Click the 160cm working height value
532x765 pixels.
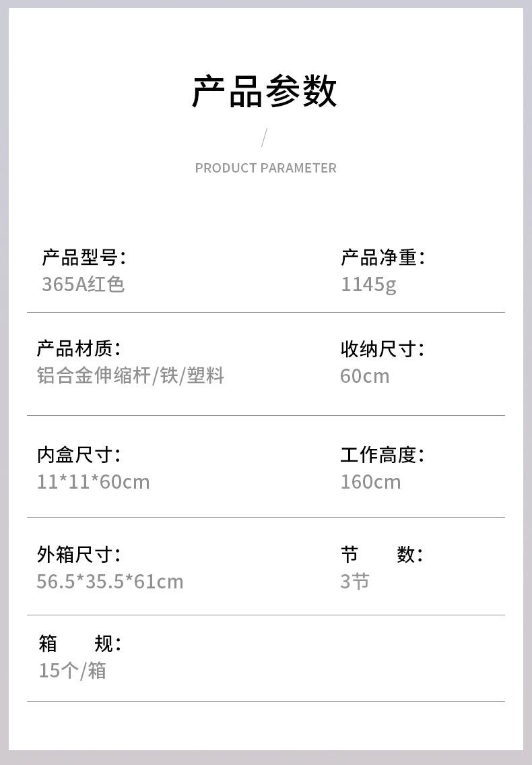tap(370, 482)
